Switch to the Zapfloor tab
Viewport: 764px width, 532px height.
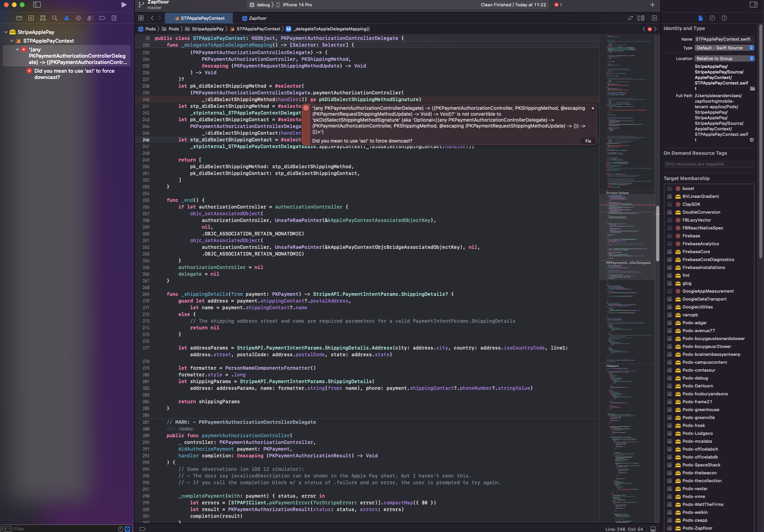point(255,18)
